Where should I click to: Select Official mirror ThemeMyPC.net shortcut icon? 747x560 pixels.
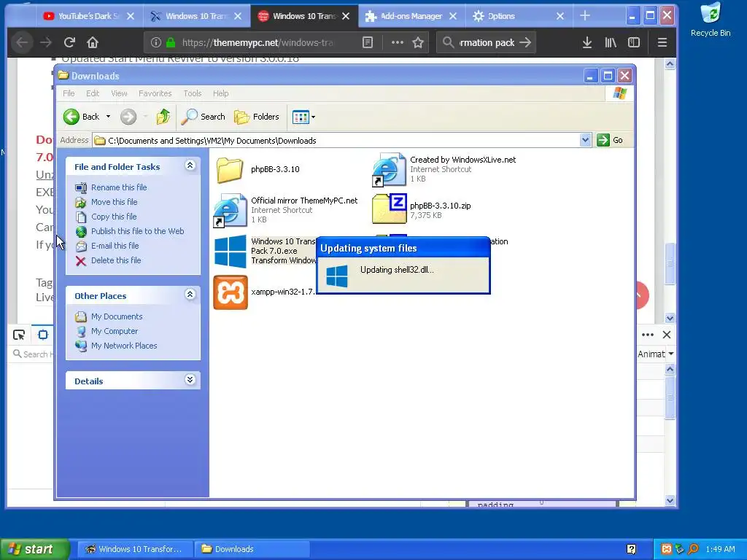[x=230, y=211]
